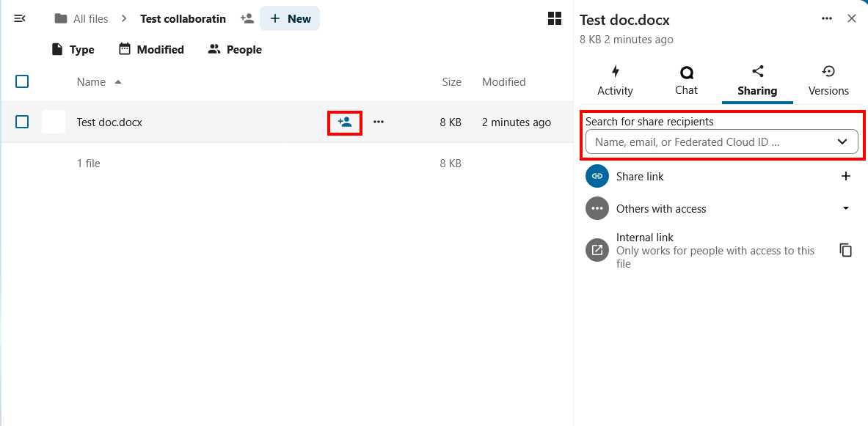
Task: Open actions menu for Test doc.docx row
Action: (x=379, y=122)
